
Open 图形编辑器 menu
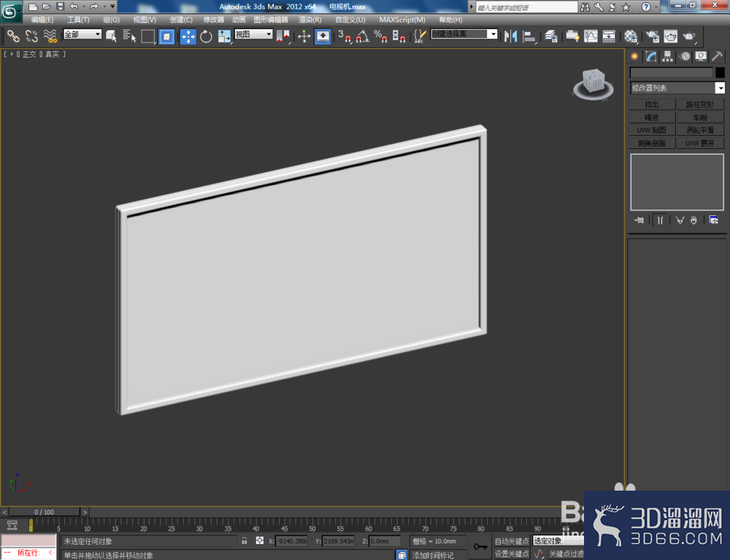point(271,20)
